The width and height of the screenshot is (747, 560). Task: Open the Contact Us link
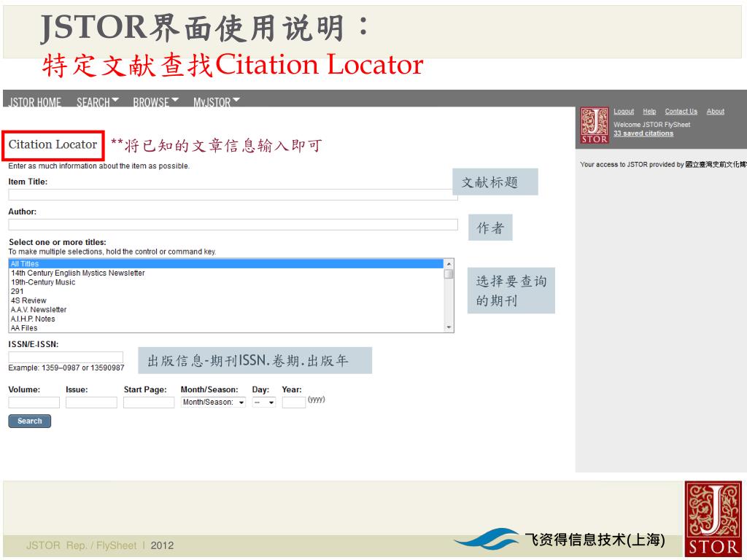(x=681, y=112)
